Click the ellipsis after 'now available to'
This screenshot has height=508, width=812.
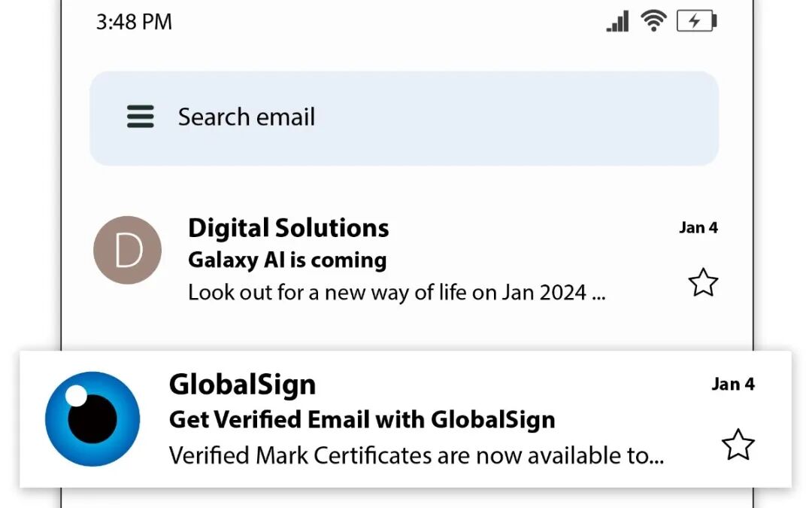tap(656, 458)
